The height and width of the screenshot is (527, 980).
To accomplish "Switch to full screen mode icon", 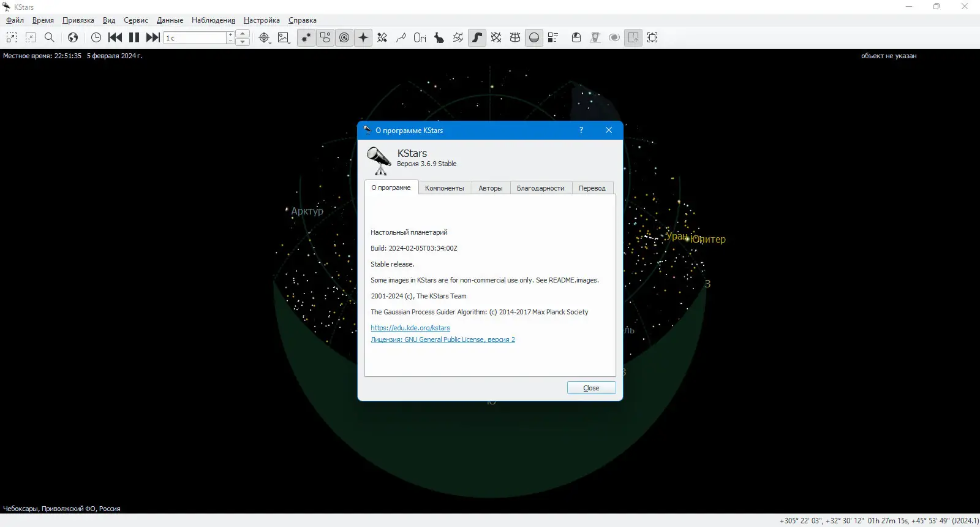I will 652,37.
